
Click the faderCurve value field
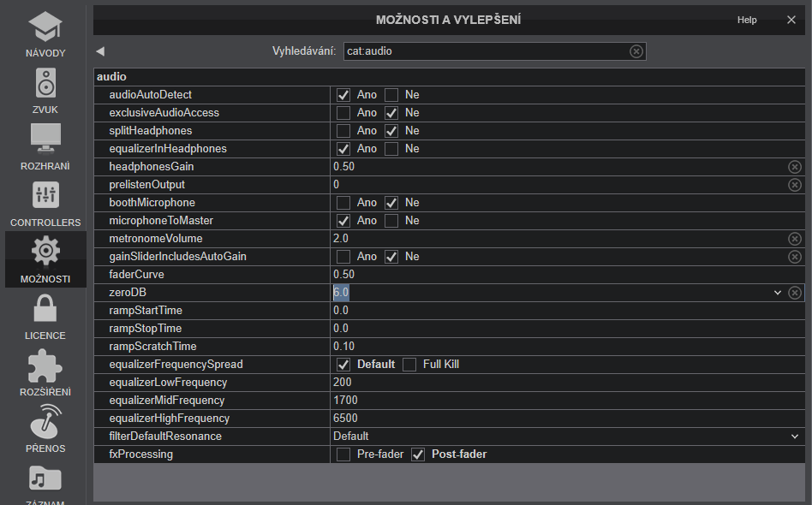point(557,275)
